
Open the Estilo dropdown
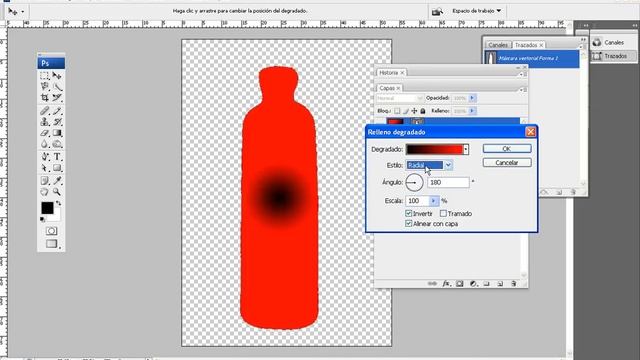pyautogui.click(x=448, y=165)
